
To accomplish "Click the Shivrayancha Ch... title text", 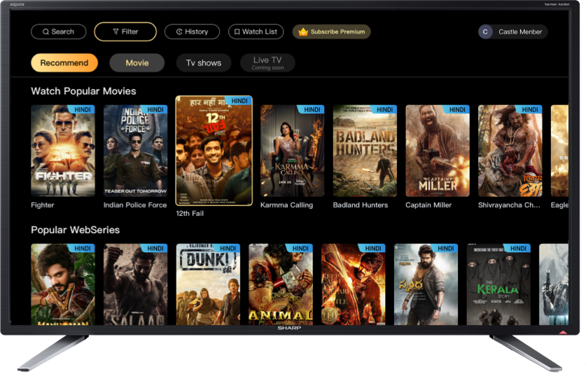I will point(509,205).
